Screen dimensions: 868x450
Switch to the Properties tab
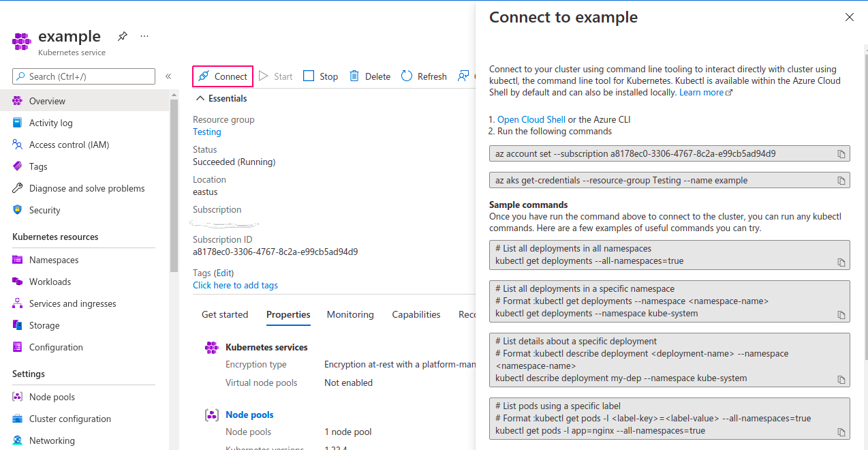pos(288,314)
